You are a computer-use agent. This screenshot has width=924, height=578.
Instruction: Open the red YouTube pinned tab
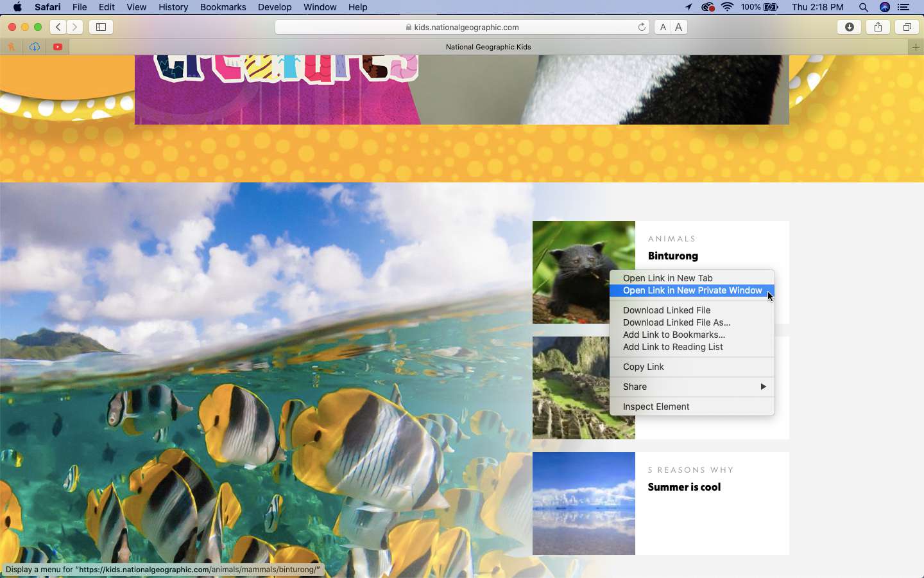tap(58, 47)
